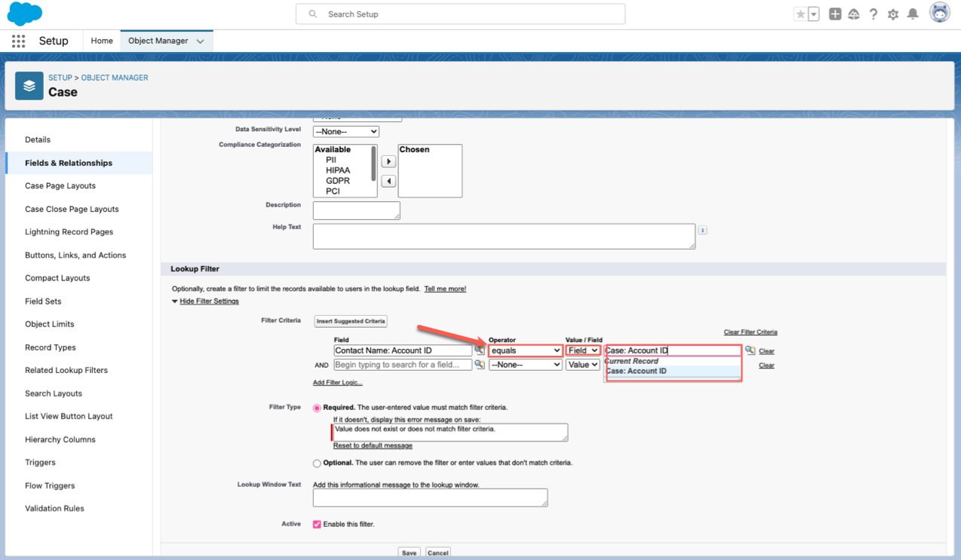Screen dimensions: 961x560
Task: Click Add Filter Logic link
Action: (x=338, y=383)
